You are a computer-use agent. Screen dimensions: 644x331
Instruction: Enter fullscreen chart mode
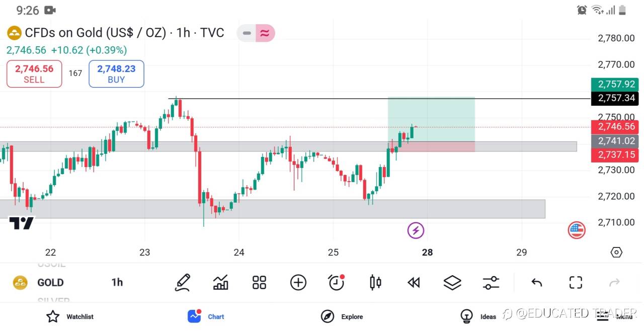coord(576,282)
